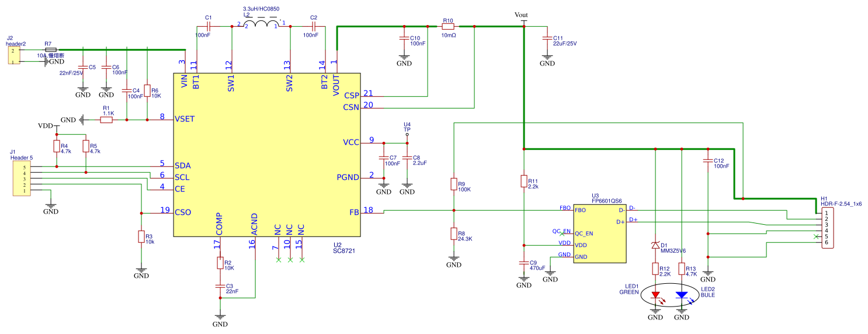Click the J1 Header 5 connector
The height and width of the screenshot is (334, 868).
tap(22, 179)
